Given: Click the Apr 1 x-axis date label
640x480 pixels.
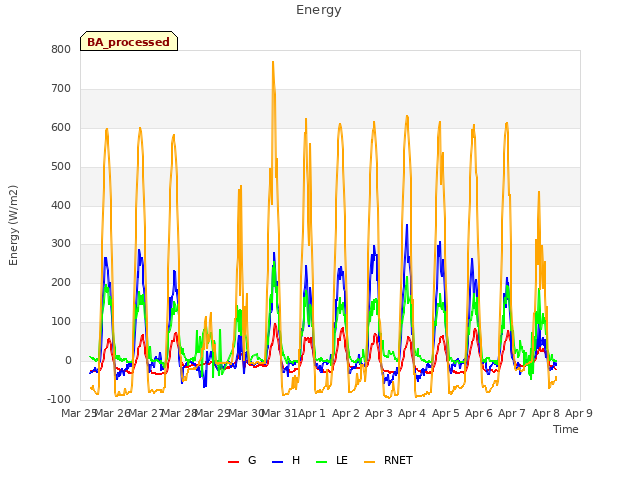Looking at the screenshot, I should (x=312, y=413).
